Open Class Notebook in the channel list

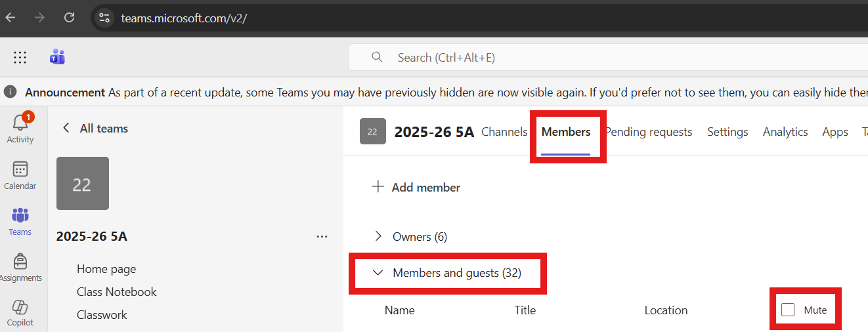click(x=116, y=292)
